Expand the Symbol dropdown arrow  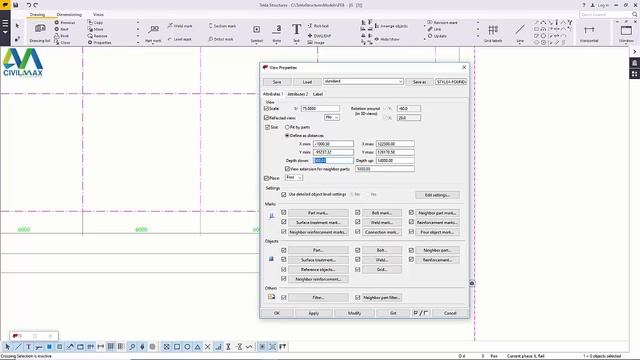256,43
